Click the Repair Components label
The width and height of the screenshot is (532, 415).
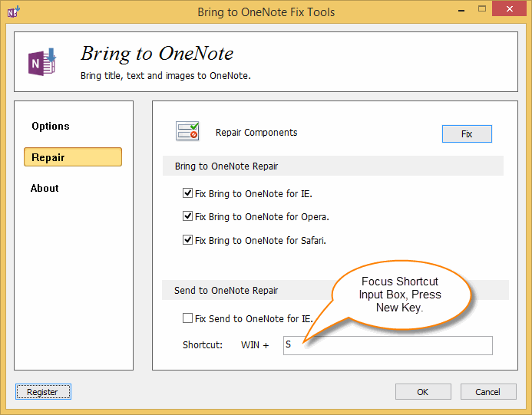pos(256,133)
